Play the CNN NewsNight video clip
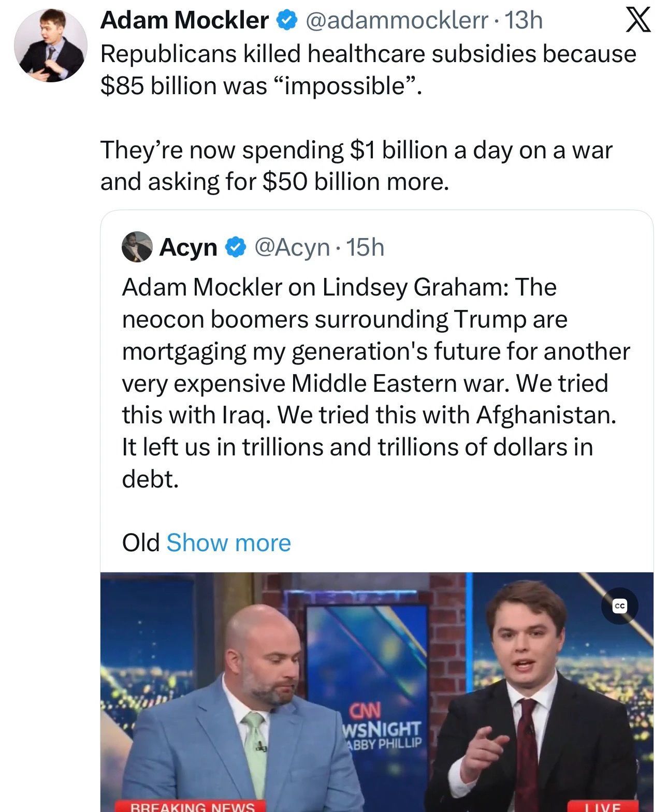Image resolution: width=668 pixels, height=812 pixels. [x=376, y=692]
